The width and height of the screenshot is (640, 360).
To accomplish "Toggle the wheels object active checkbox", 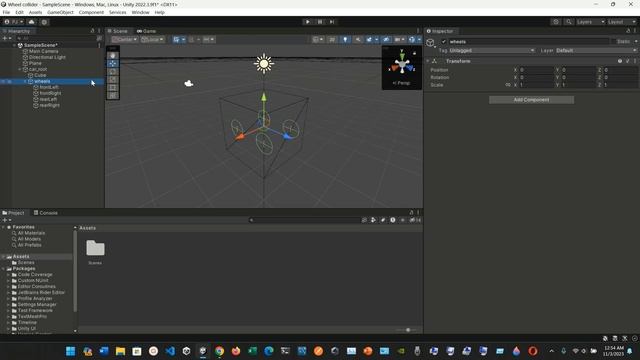I will 444,42.
